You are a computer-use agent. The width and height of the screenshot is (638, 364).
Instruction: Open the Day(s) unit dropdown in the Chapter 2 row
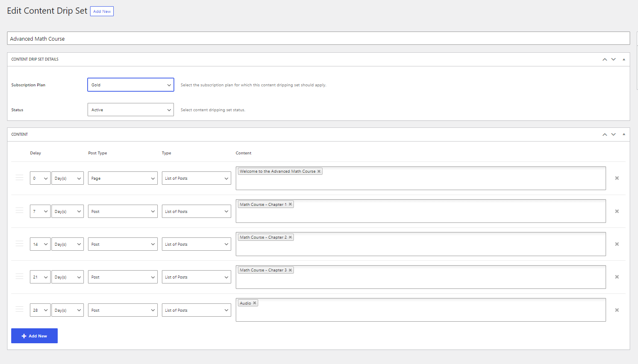(68, 244)
